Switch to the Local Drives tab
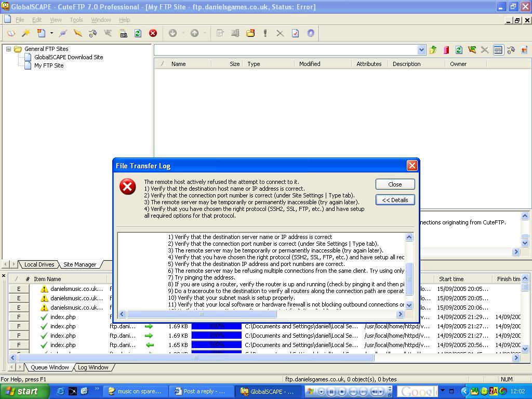The height and width of the screenshot is (399, 532). (39, 264)
